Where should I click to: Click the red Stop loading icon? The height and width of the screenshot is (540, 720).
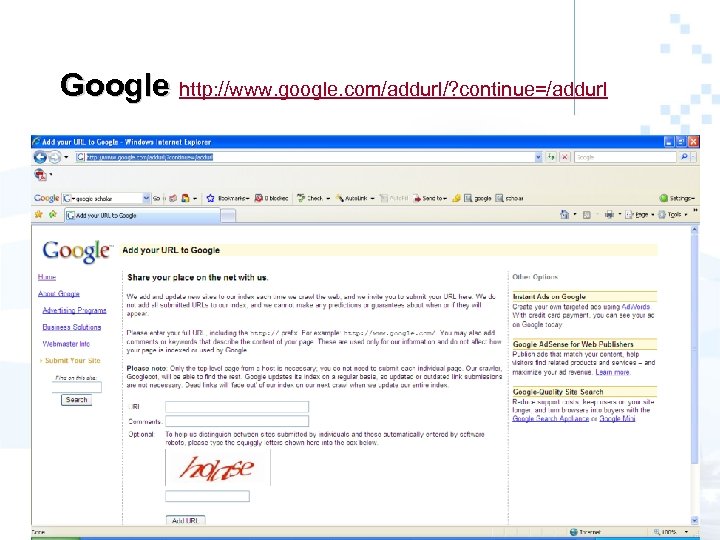[565, 157]
